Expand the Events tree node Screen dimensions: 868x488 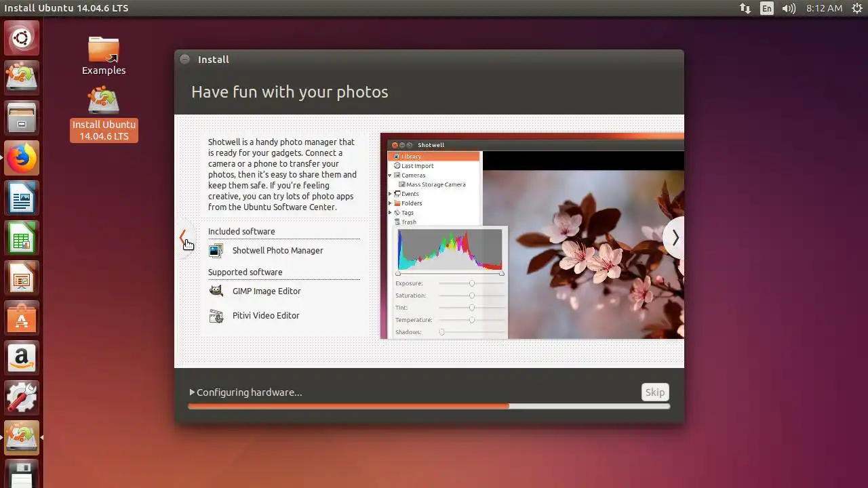(391, 194)
